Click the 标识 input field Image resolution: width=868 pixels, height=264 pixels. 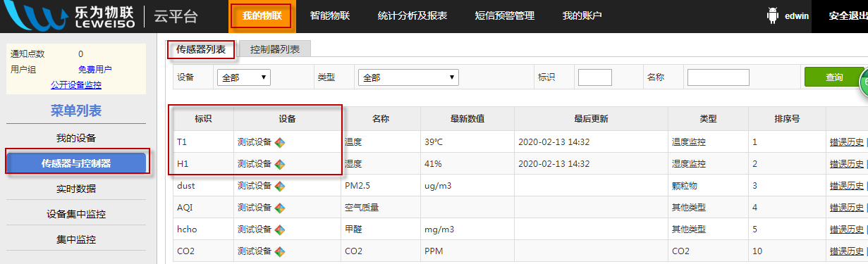click(x=595, y=77)
